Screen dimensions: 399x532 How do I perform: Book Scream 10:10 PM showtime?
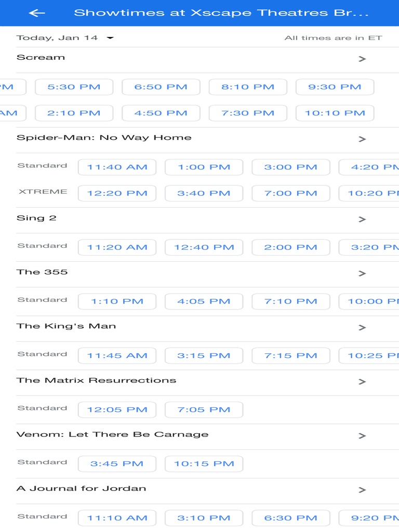coord(335,113)
